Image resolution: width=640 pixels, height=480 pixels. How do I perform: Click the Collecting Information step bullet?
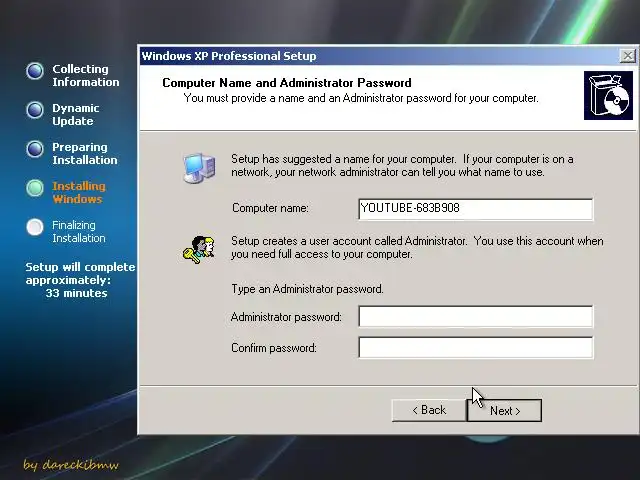click(x=35, y=71)
